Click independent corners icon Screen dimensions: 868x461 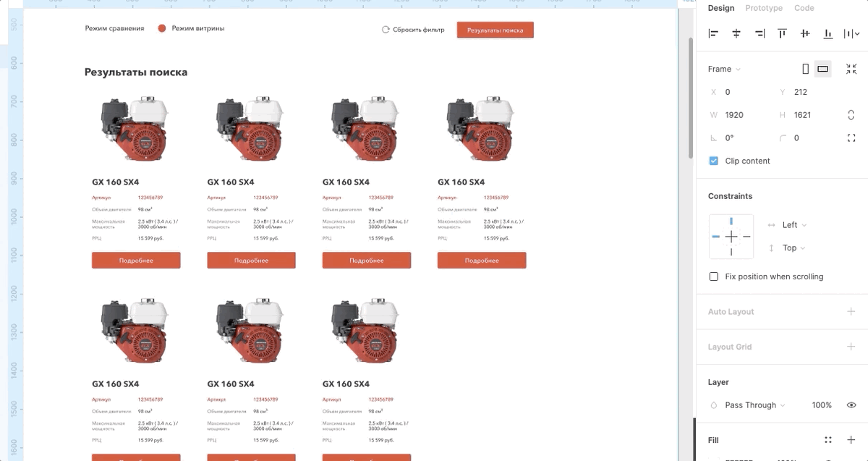tap(851, 138)
